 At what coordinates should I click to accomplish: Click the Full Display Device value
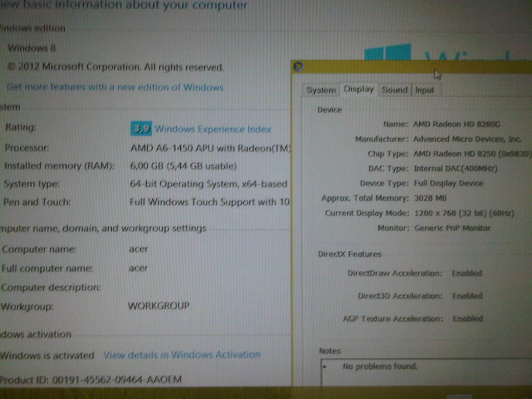click(x=448, y=183)
